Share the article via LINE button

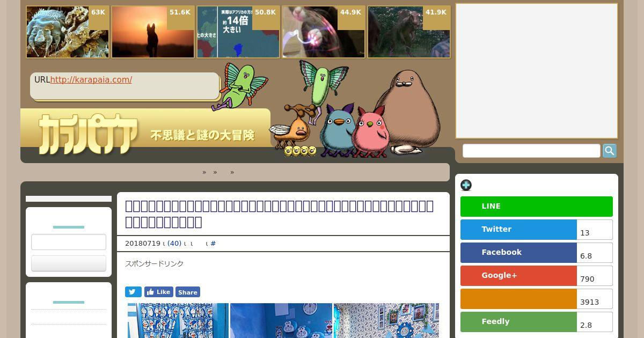pos(537,207)
